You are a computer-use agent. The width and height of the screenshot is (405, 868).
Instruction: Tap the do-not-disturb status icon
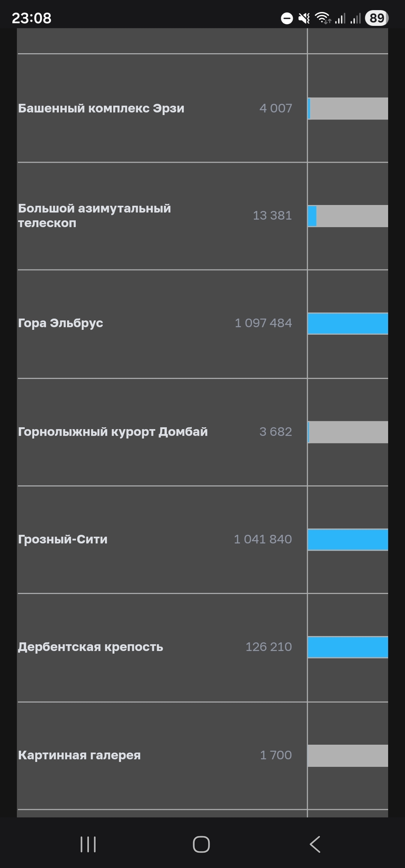[287, 18]
